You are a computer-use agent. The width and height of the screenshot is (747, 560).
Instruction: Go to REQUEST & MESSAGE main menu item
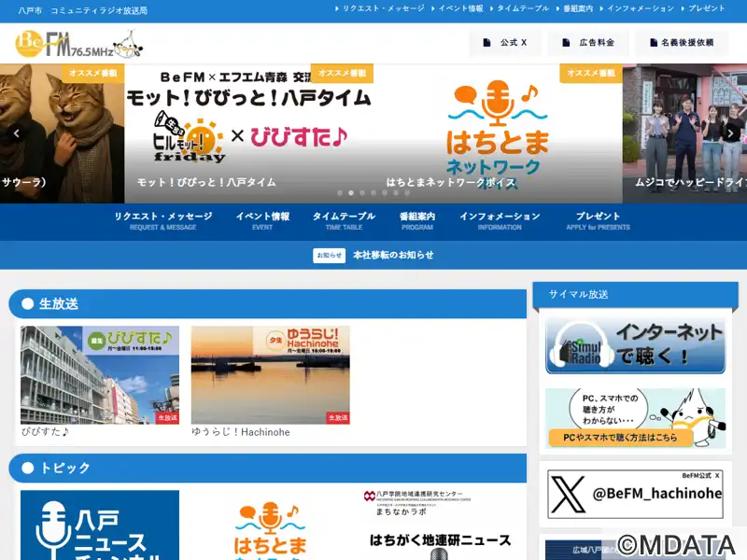coord(162,221)
